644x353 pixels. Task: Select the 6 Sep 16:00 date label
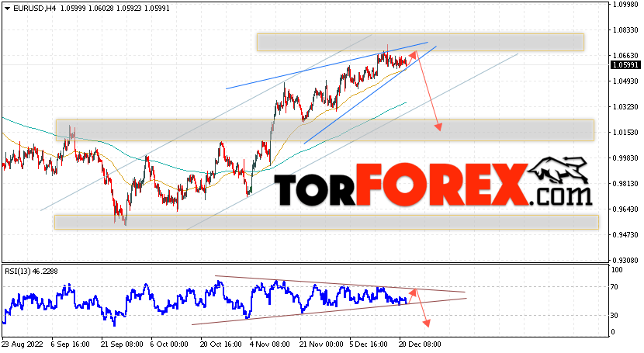tap(72, 344)
